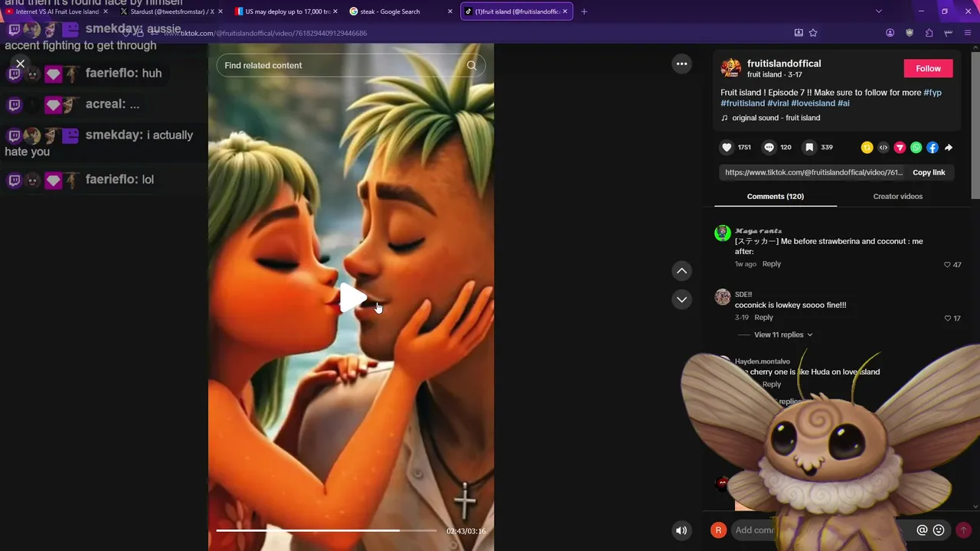This screenshot has height=551, width=980.
Task: Switch to the Comments (120) tab
Action: [x=775, y=197]
